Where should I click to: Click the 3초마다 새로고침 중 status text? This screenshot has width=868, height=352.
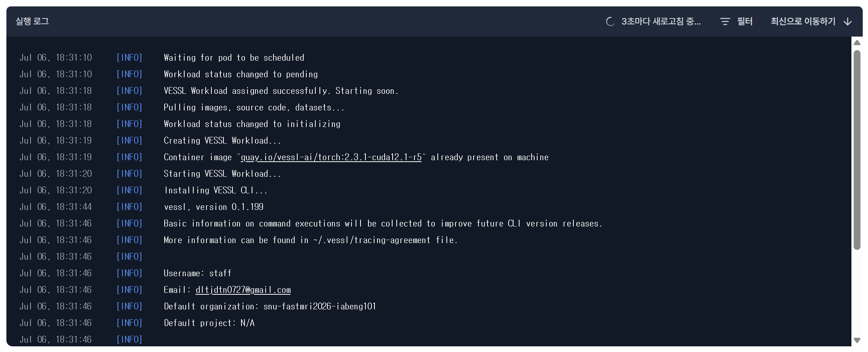[661, 21]
